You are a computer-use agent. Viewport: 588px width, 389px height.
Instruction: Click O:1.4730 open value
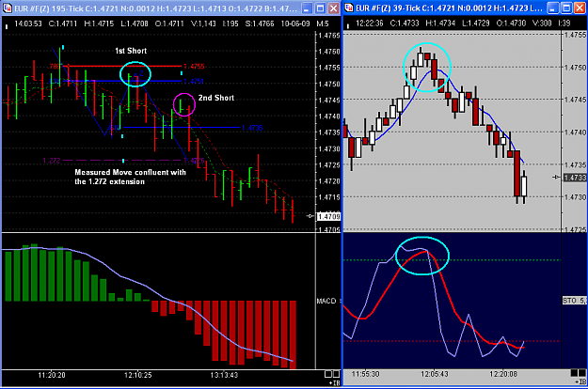coord(511,23)
